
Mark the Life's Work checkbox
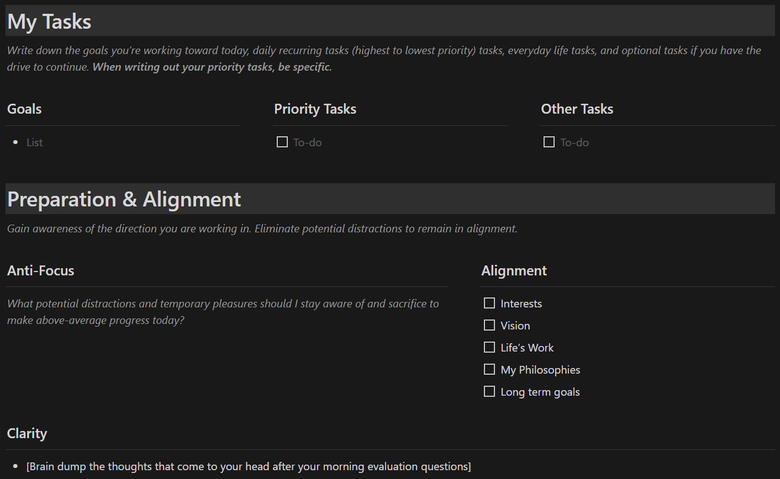click(489, 347)
